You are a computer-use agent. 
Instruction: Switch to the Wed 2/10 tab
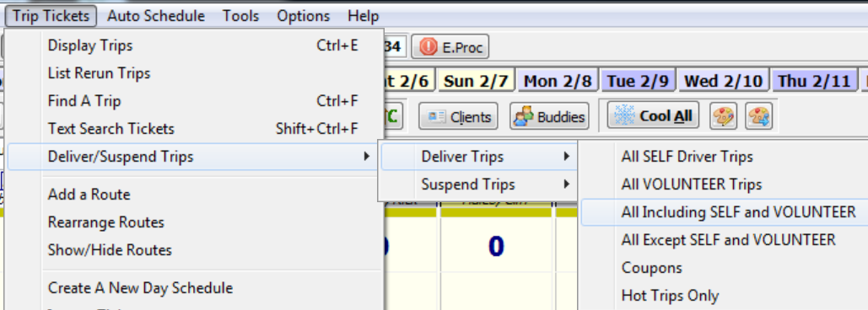[725, 82]
